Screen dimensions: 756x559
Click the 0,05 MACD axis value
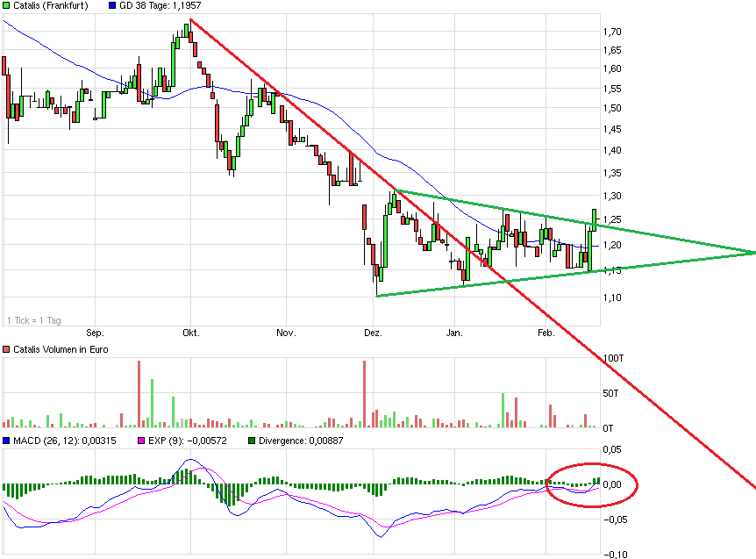click(x=612, y=449)
